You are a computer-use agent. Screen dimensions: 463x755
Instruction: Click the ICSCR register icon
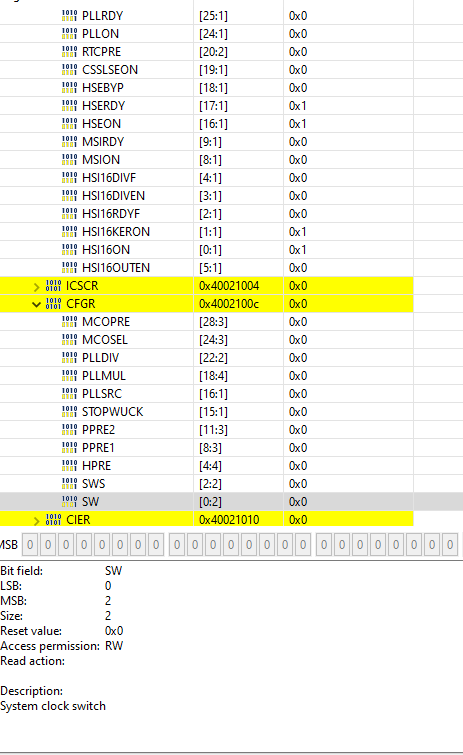(53, 286)
